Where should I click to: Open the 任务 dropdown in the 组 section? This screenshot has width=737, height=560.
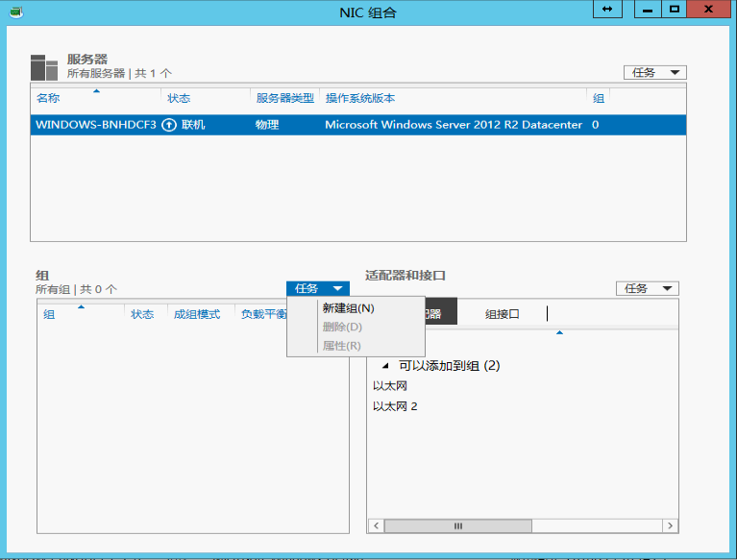[318, 288]
